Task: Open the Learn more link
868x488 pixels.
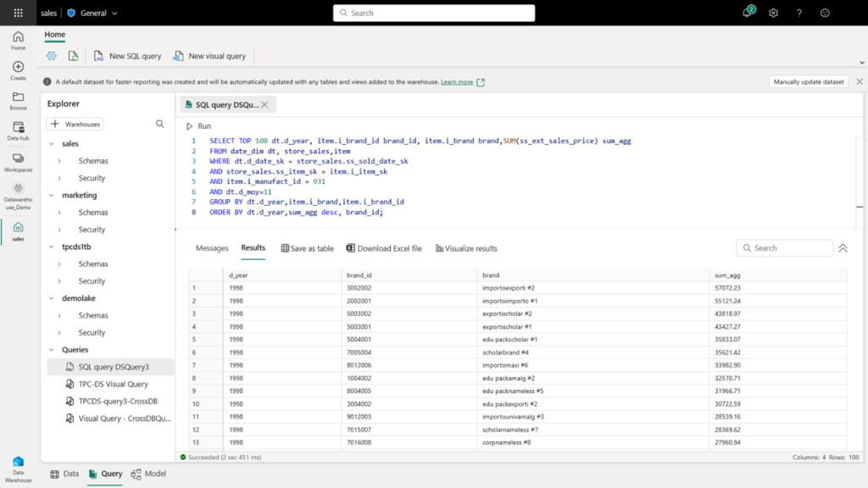Action: [x=457, y=82]
